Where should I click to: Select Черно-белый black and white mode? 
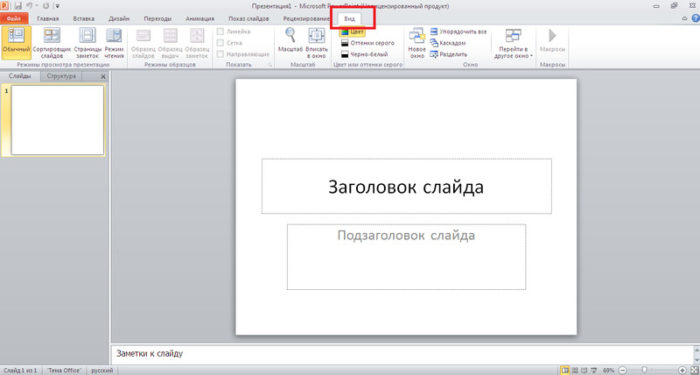pos(364,54)
